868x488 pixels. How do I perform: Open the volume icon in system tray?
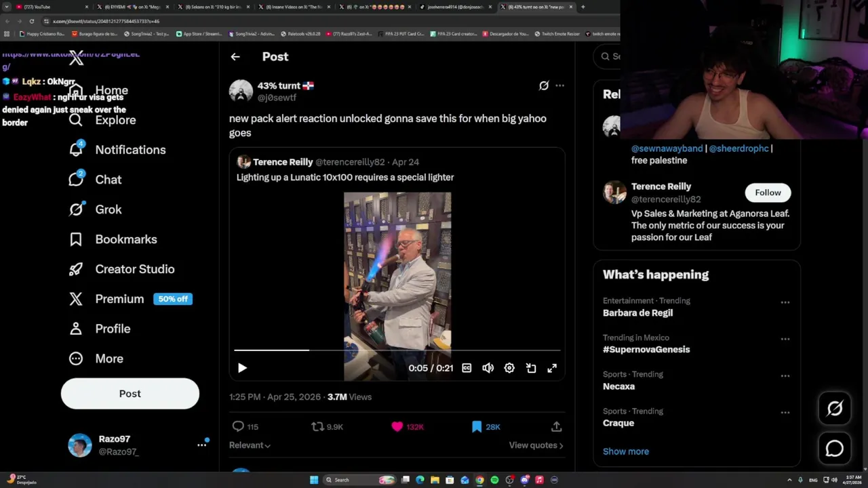tap(834, 480)
